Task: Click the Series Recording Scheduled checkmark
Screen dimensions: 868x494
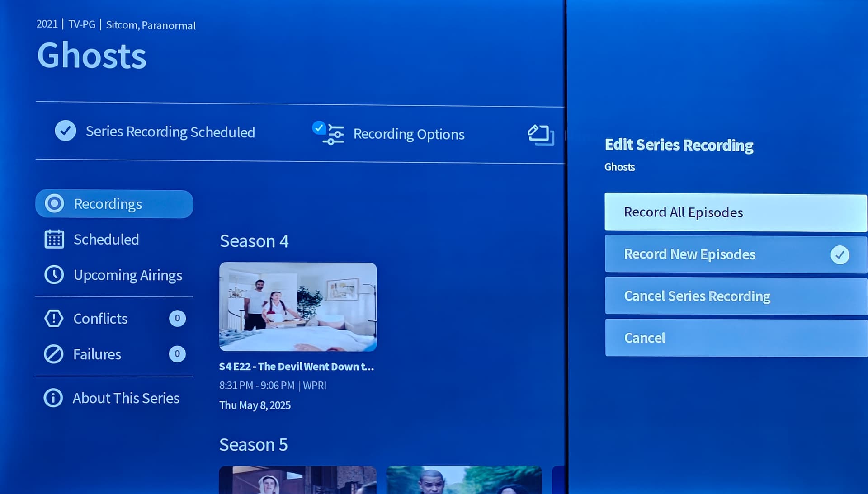Action: pyautogui.click(x=66, y=131)
